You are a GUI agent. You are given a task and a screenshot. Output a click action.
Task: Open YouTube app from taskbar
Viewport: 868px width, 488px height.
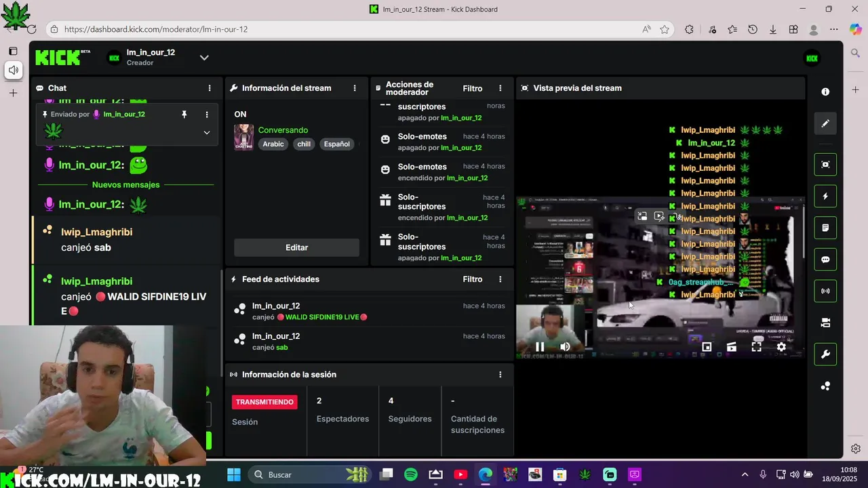[460, 474]
